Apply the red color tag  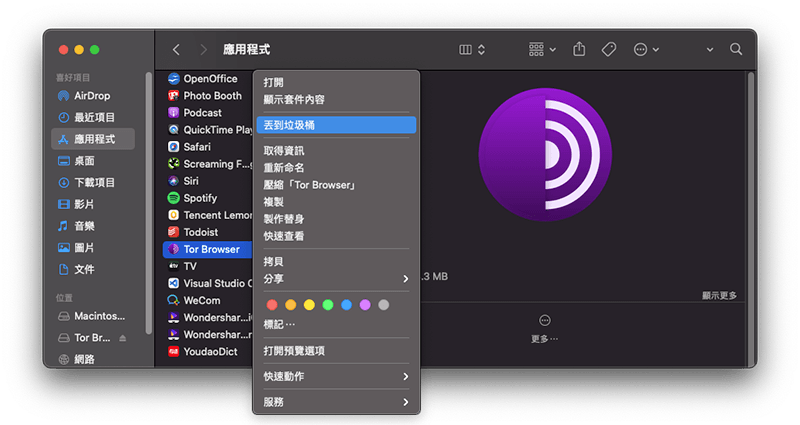271,304
